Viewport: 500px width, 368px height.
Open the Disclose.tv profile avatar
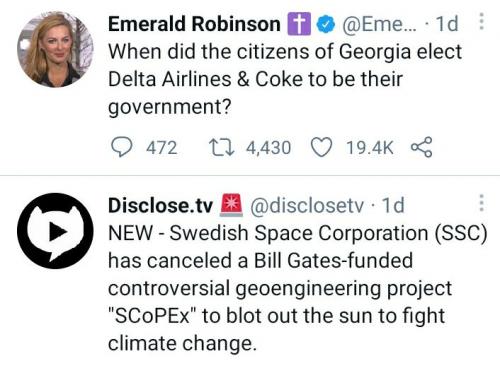[55, 231]
